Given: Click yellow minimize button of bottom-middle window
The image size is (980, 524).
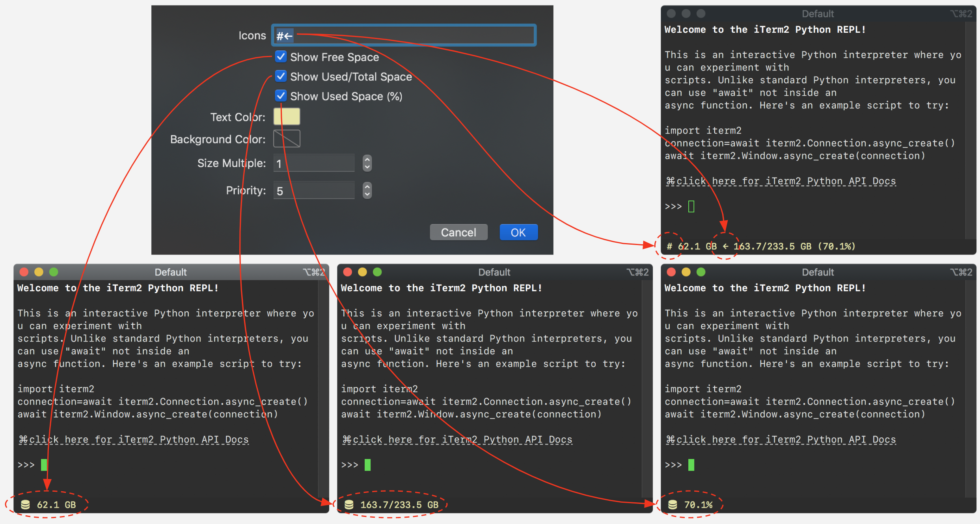Looking at the screenshot, I should pyautogui.click(x=362, y=272).
